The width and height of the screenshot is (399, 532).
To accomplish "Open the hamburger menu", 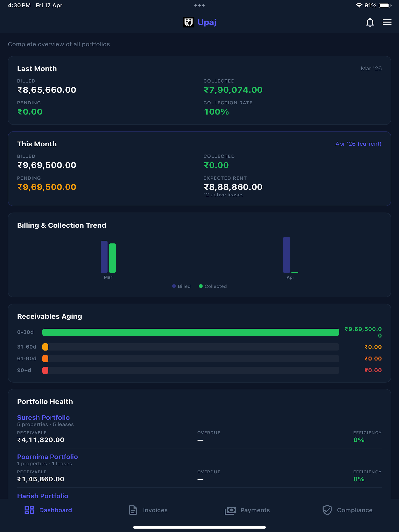I will (x=387, y=22).
